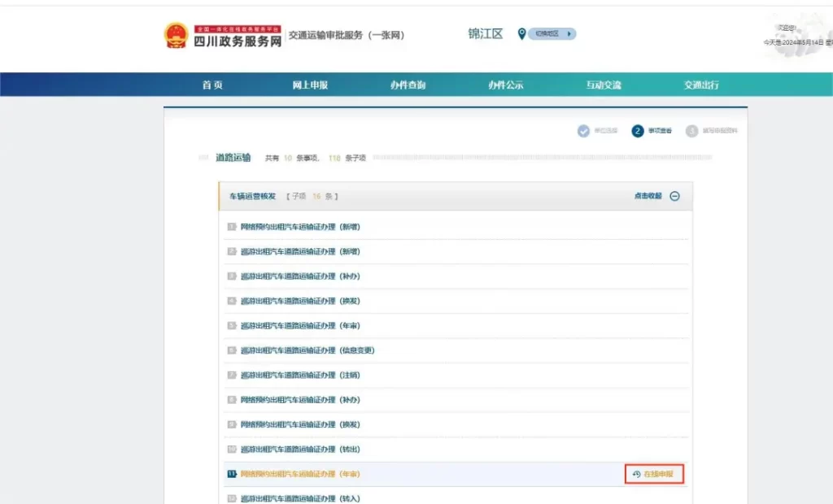Click the step 3 grey number circle

[x=691, y=131]
